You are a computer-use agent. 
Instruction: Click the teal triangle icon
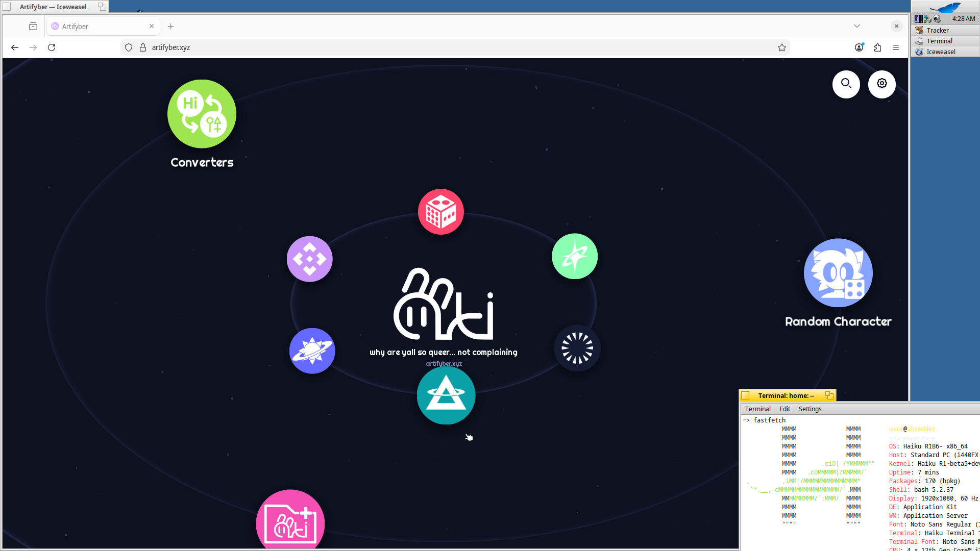446,395
